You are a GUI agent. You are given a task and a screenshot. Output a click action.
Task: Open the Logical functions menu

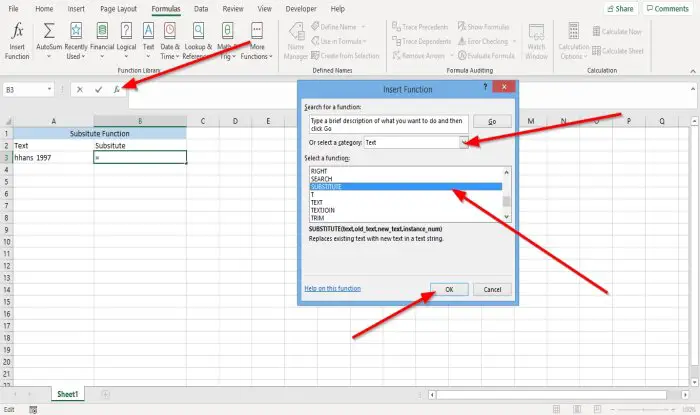[x=126, y=41]
